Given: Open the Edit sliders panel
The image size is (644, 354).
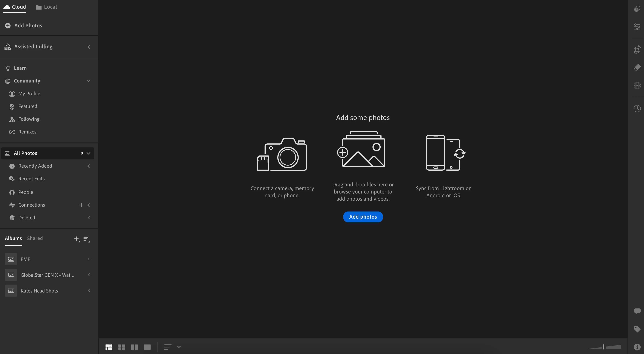Looking at the screenshot, I should coord(637,27).
